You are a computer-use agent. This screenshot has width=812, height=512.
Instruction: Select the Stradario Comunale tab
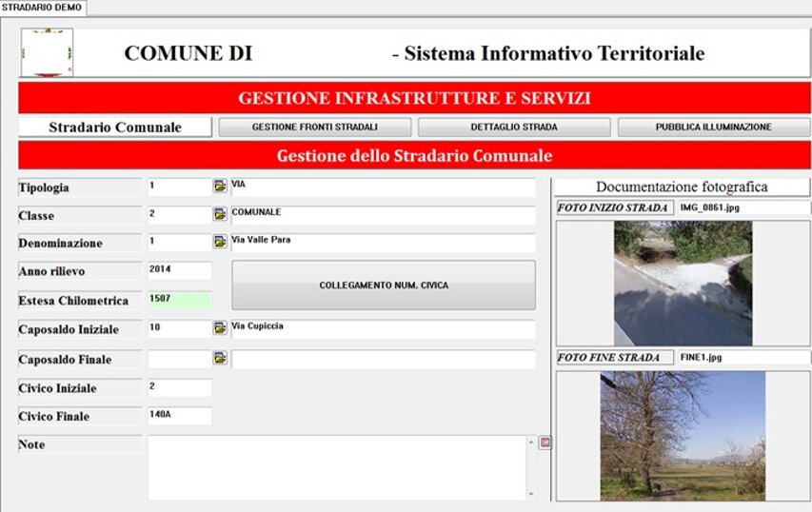point(115,128)
